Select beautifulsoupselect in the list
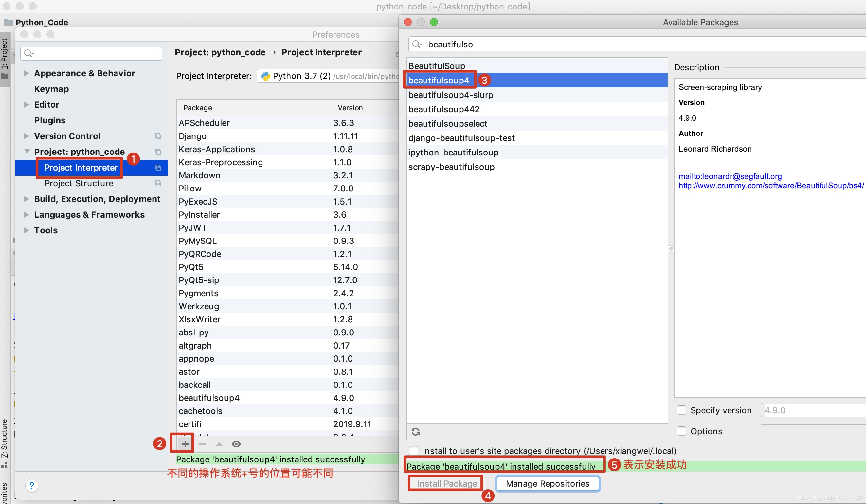 [x=537, y=124]
